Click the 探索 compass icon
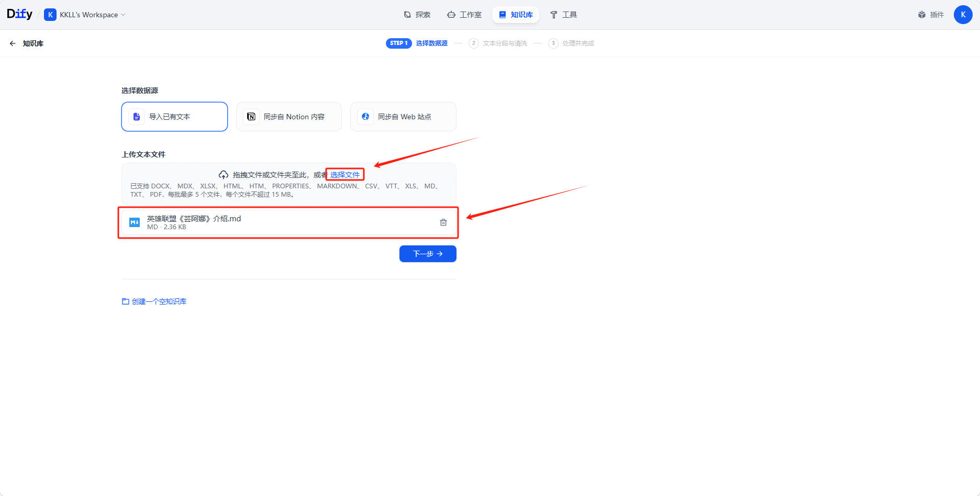980x496 pixels. (407, 15)
